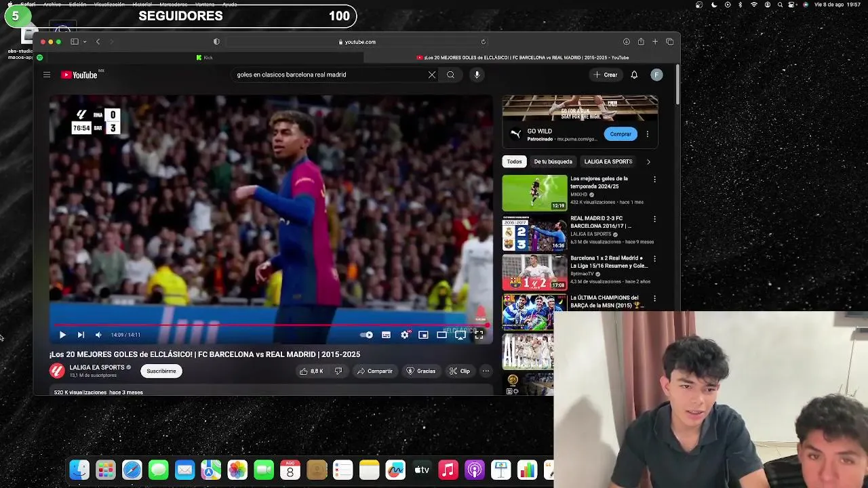The width and height of the screenshot is (868, 488).
Task: Open Apple TV from the Dock
Action: tap(422, 470)
